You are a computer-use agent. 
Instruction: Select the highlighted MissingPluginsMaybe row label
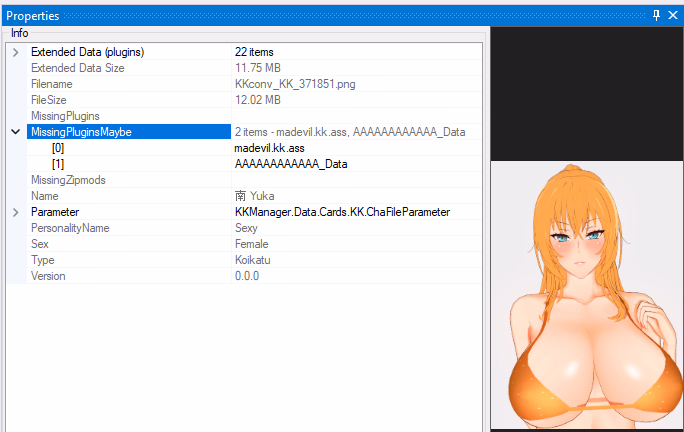81,132
